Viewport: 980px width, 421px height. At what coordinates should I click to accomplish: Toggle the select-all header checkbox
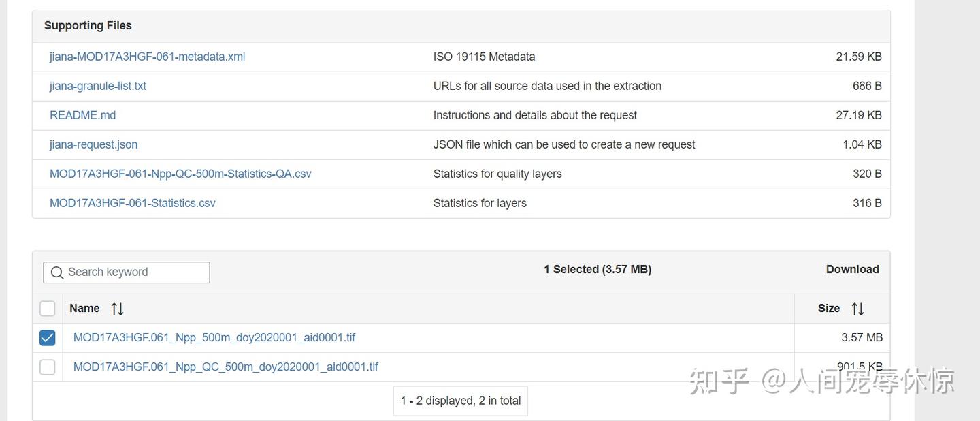[x=48, y=309]
